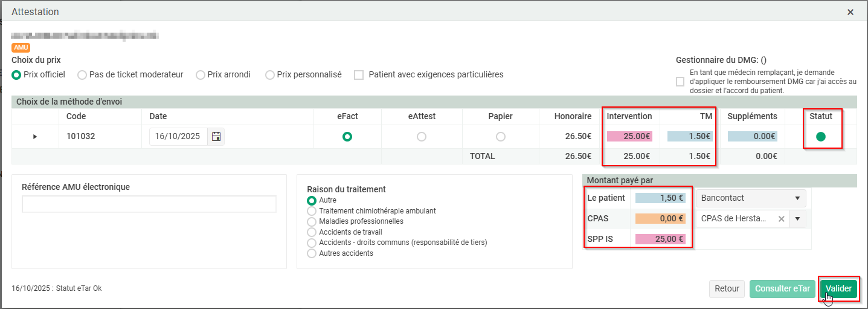Click the green status indicator dot
Screen dimensions: 868x309
coord(820,137)
